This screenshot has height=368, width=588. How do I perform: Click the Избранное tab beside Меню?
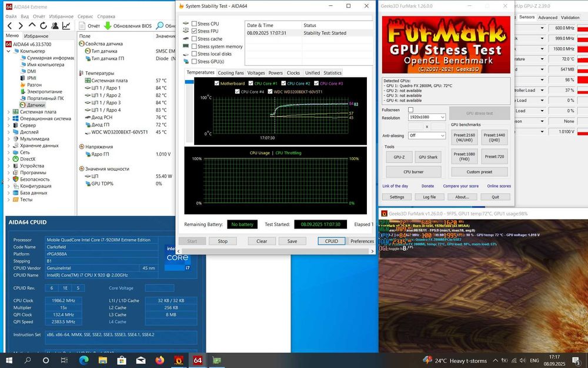(x=36, y=36)
